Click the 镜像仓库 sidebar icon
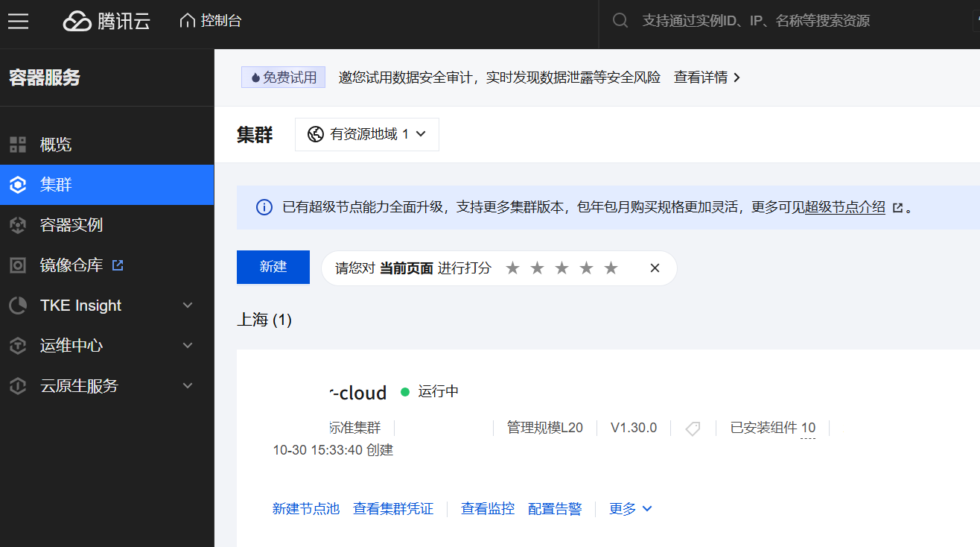Viewport: 980px width, 547px height. 18,265
